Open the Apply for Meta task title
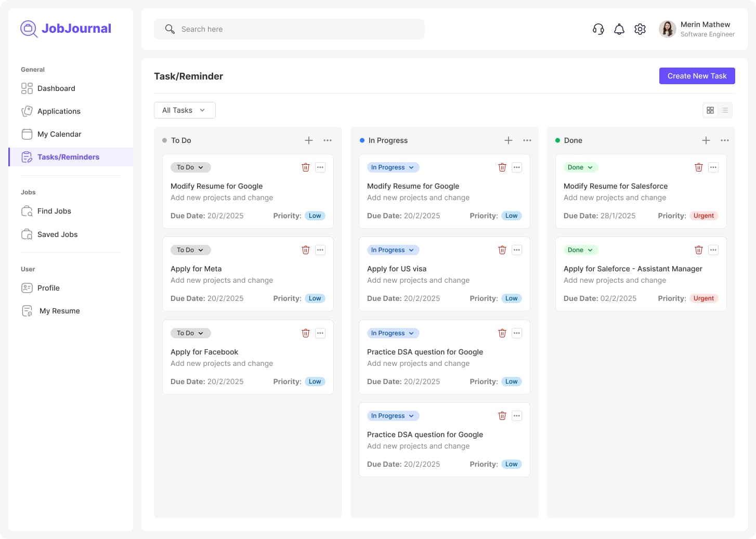 pos(196,269)
